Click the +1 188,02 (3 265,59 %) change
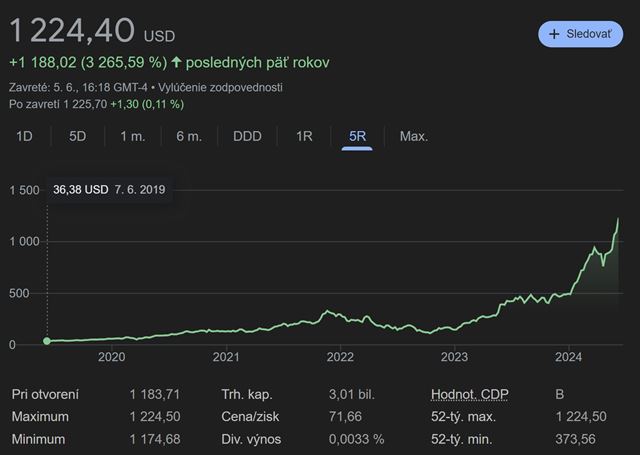640x455 pixels. [x=88, y=62]
